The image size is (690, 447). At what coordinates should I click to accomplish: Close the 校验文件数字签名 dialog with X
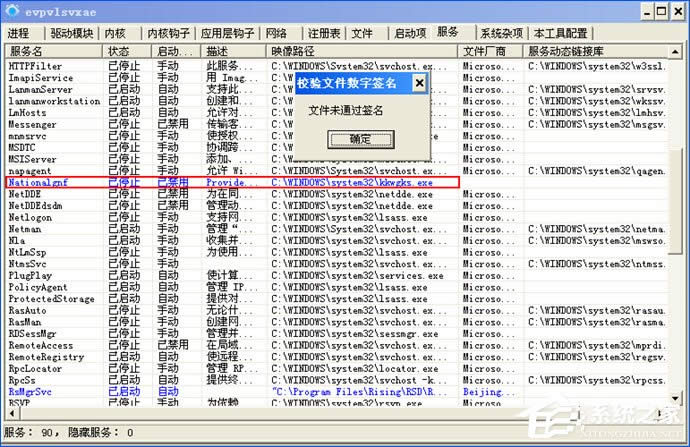point(419,83)
